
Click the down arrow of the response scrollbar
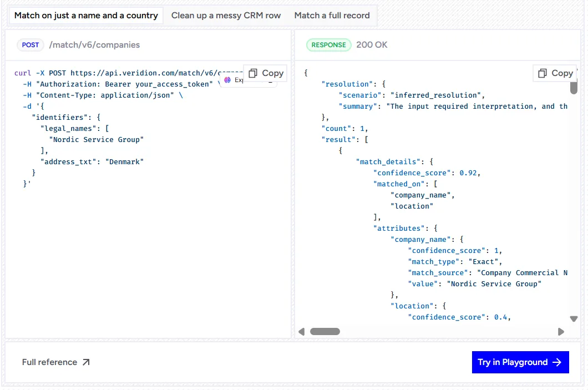574,319
